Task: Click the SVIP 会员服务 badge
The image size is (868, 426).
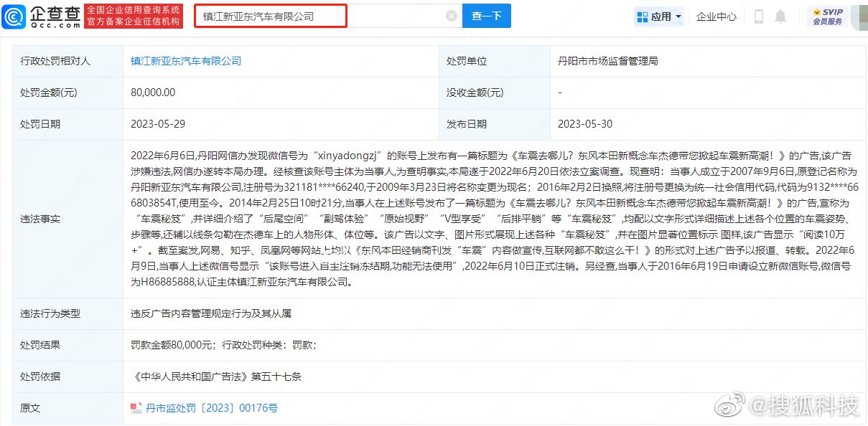Action: coord(828,16)
